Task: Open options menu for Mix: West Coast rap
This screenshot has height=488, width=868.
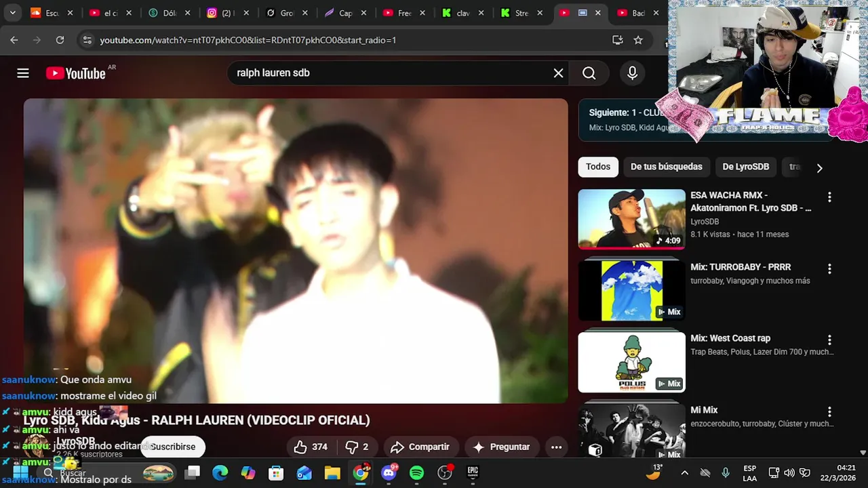Action: (x=829, y=340)
